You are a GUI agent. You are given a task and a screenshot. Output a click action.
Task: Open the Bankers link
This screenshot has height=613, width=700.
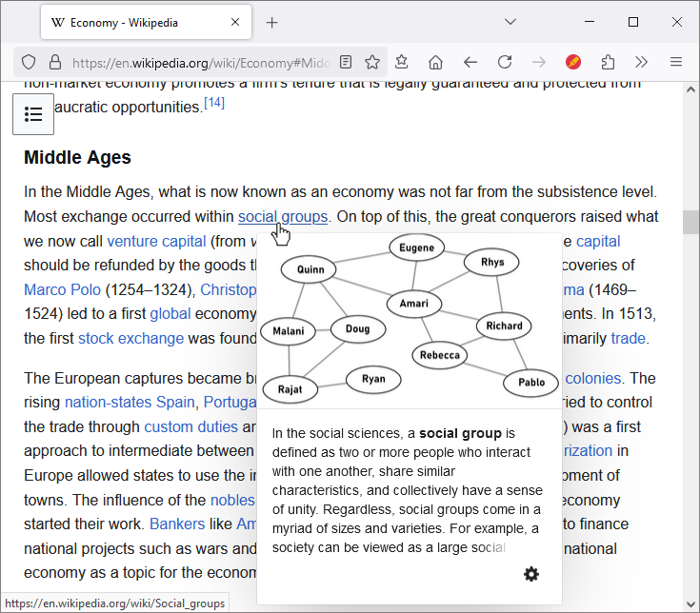[x=177, y=524]
